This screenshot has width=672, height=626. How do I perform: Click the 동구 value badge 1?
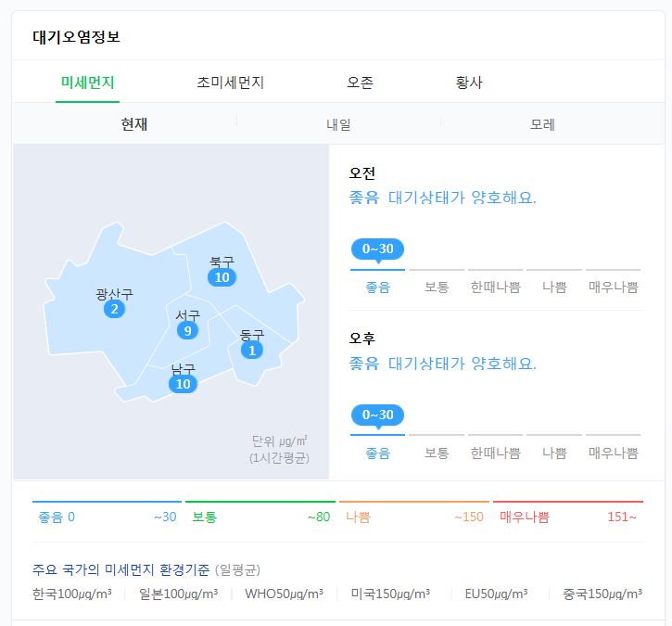click(251, 350)
